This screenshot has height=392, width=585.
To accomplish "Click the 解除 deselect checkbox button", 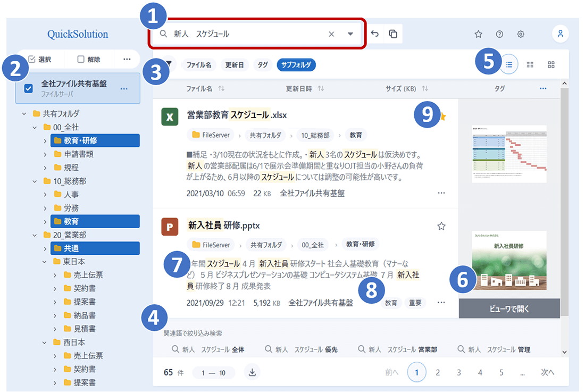I will pyautogui.click(x=88, y=59).
